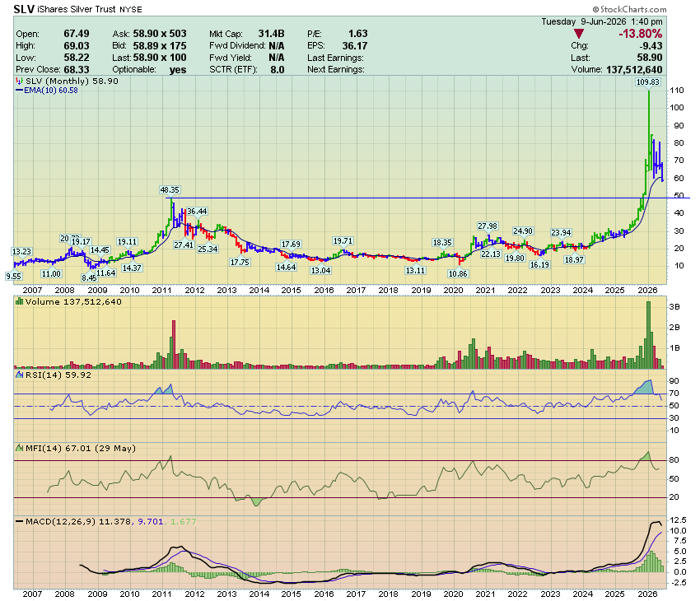Click the 18.35 price label
The width and height of the screenshot is (700, 601).
(442, 243)
